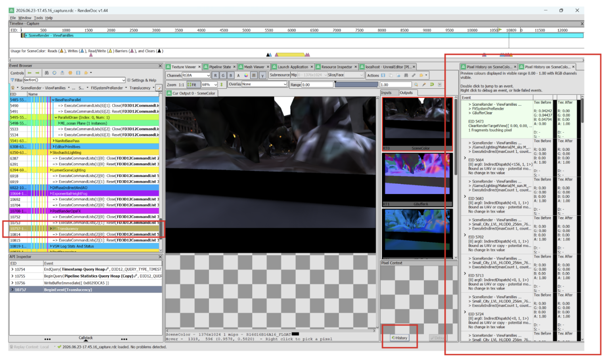Click the black point range slider handle
This screenshot has width=609, height=364.
pos(335,83)
